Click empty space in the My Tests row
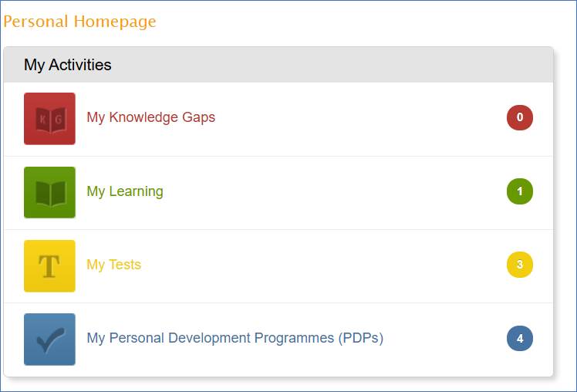The height and width of the screenshot is (392, 577). (324, 265)
